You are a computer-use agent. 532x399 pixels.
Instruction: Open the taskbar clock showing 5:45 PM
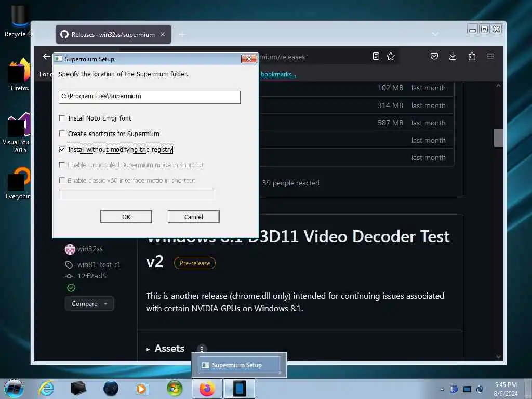tap(506, 389)
